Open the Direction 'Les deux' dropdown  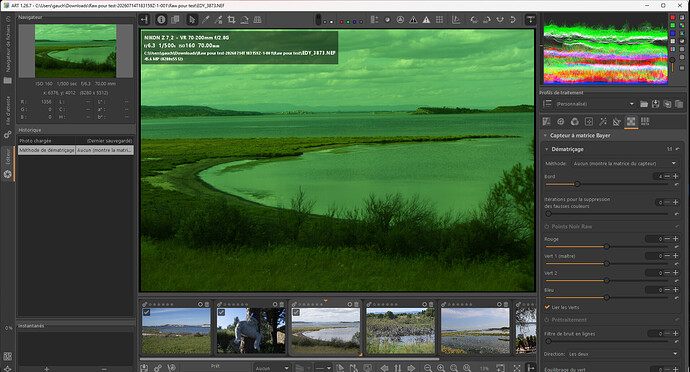click(622, 354)
